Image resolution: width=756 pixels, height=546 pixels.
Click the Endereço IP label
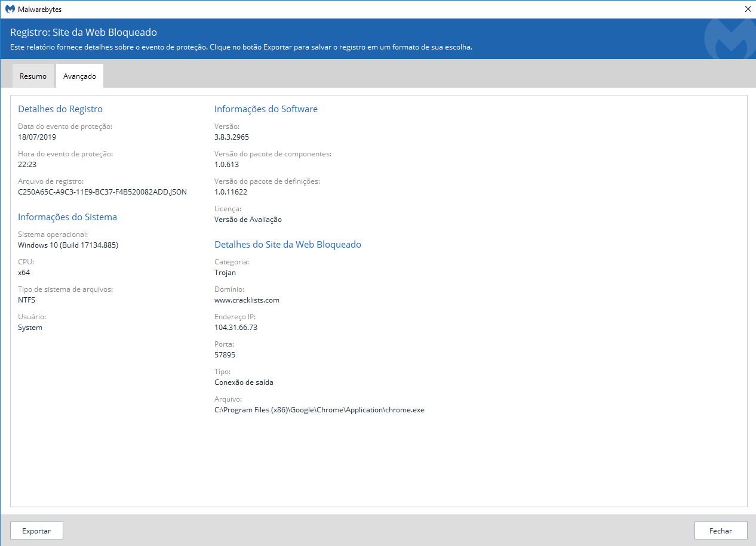click(235, 316)
